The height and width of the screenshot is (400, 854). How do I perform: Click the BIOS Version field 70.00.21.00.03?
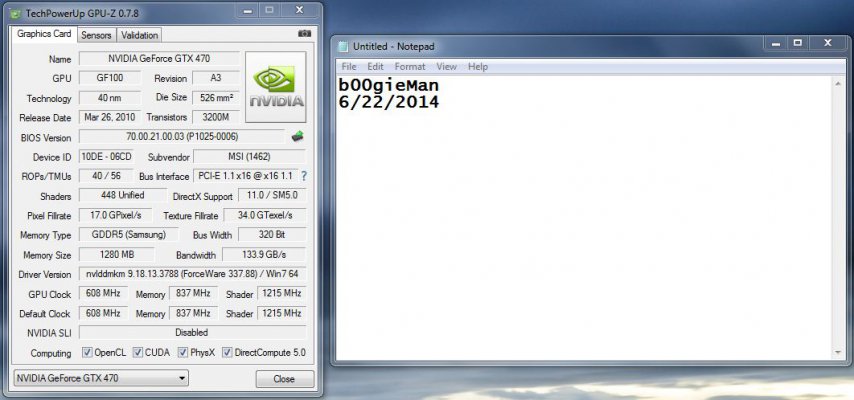coord(182,137)
